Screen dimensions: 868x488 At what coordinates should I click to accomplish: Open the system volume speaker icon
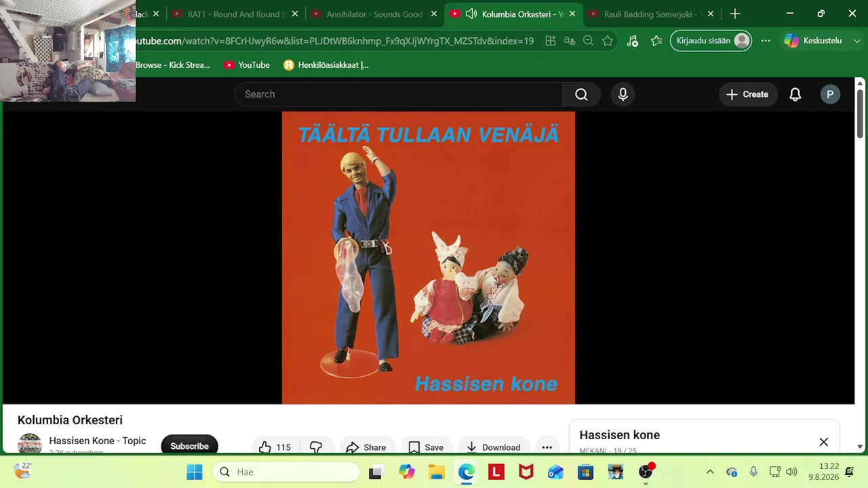791,472
